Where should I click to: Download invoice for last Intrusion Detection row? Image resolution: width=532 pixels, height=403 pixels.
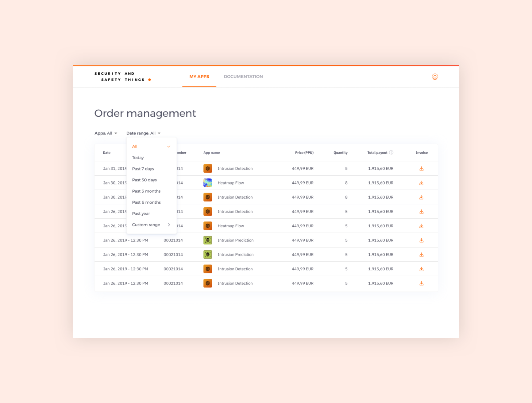pos(421,284)
